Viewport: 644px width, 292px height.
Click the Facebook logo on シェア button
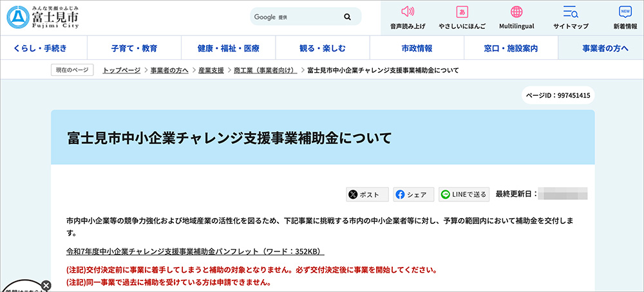tap(400, 195)
